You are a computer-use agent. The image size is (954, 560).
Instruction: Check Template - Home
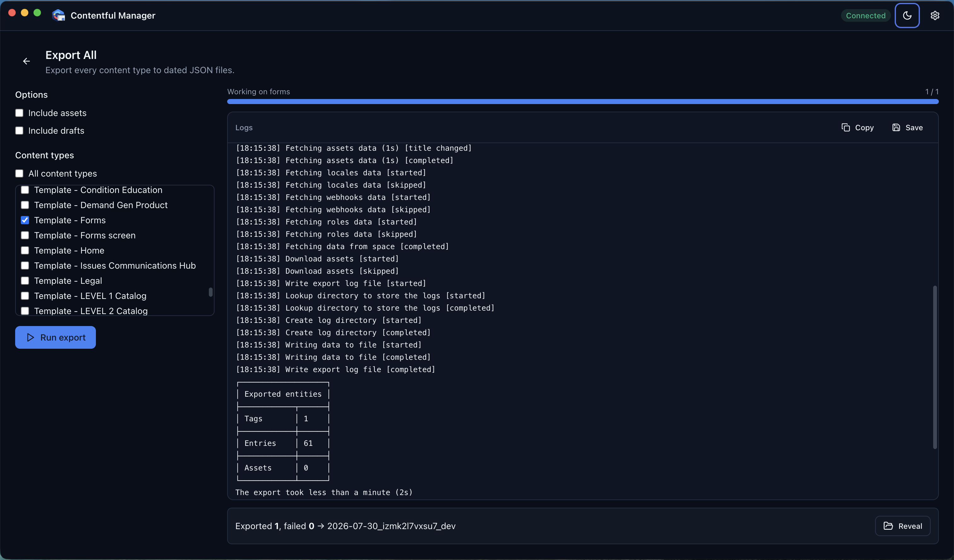[25, 250]
